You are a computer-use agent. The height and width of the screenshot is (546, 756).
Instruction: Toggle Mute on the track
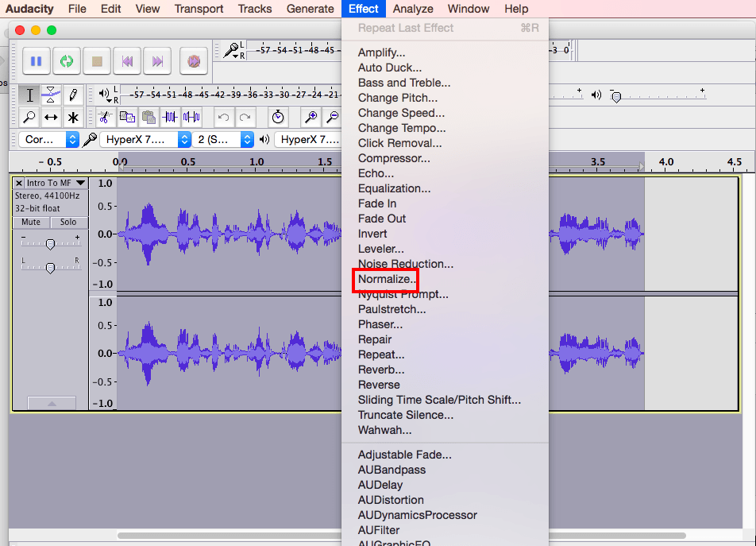[31, 222]
